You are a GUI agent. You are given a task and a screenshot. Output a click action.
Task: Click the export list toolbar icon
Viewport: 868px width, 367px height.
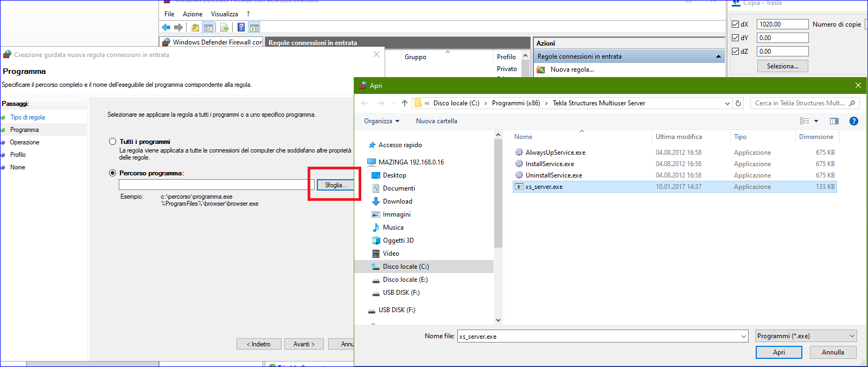[x=225, y=28]
